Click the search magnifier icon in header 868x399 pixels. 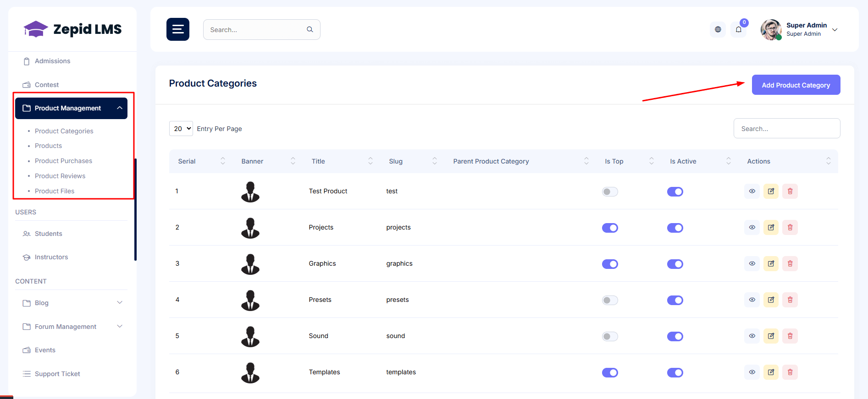click(310, 29)
